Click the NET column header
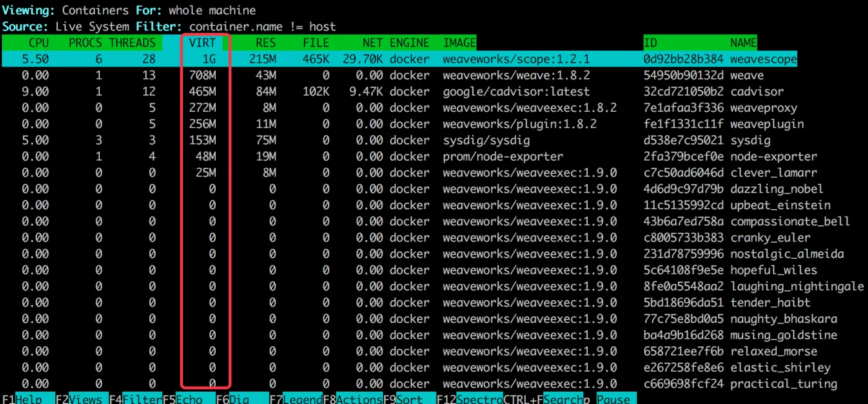The width and height of the screenshot is (868, 404). (x=371, y=43)
